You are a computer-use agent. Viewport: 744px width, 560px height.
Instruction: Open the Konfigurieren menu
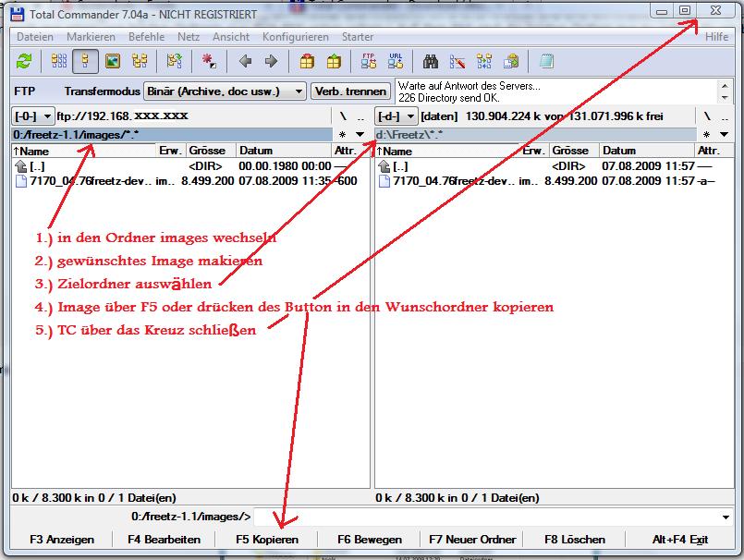pos(295,37)
